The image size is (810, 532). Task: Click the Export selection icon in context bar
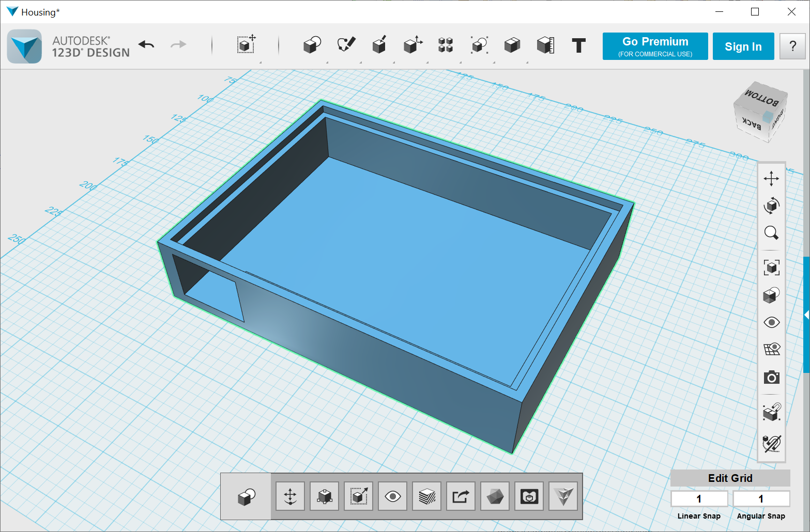point(461,496)
